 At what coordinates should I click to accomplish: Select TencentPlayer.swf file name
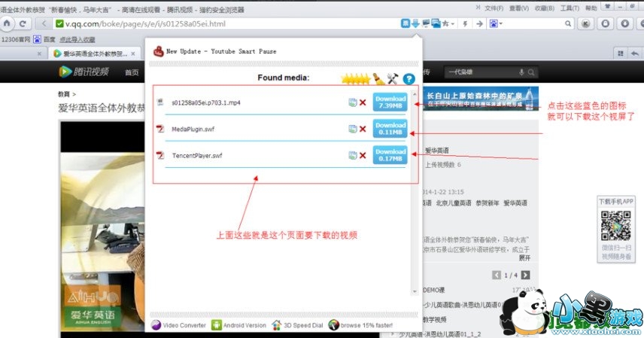(x=197, y=155)
